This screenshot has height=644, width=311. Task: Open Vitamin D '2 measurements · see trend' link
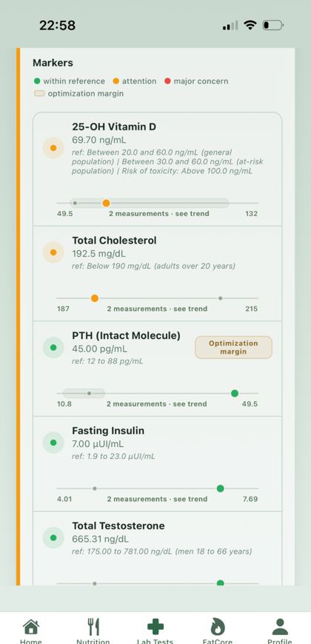click(159, 214)
